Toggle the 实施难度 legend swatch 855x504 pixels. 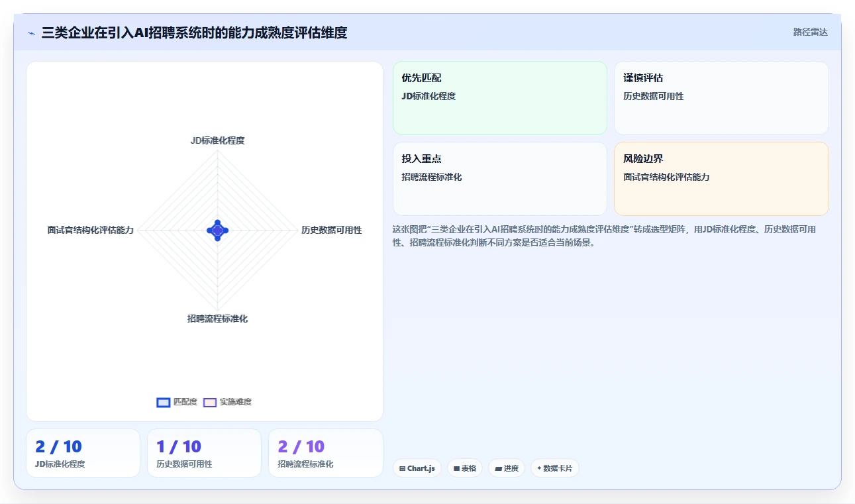click(210, 402)
